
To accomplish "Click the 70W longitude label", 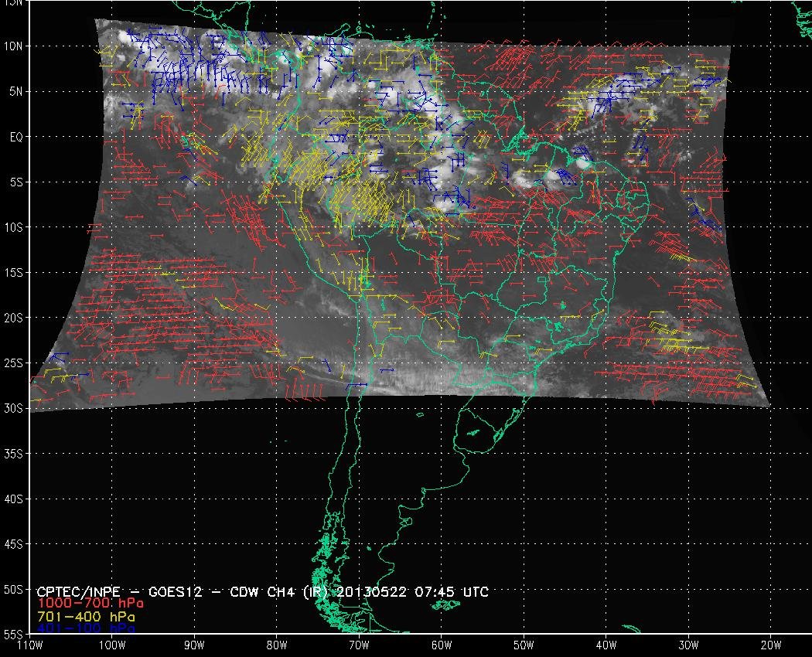I will pyautogui.click(x=359, y=644).
